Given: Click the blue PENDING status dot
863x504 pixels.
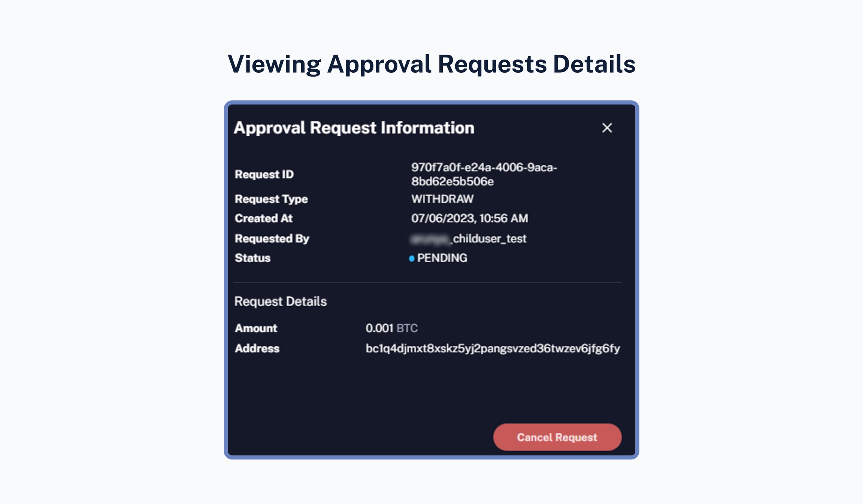Looking at the screenshot, I should tap(411, 258).
